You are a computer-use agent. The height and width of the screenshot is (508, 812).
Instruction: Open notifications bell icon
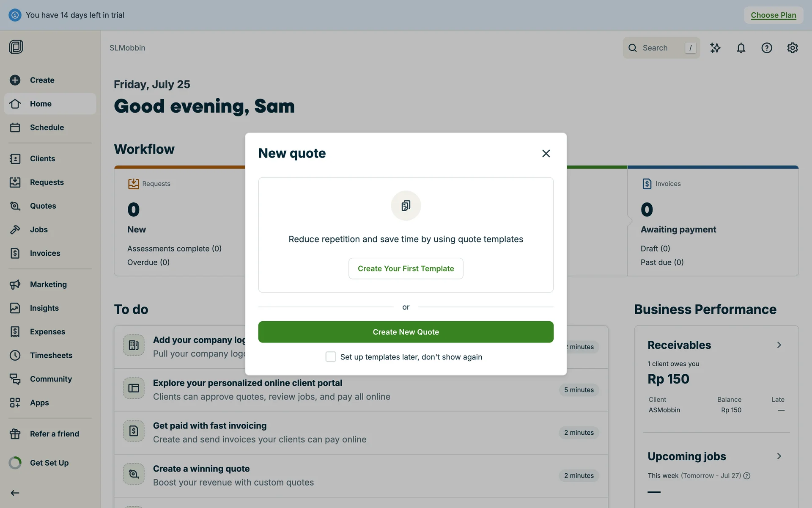[741, 48]
